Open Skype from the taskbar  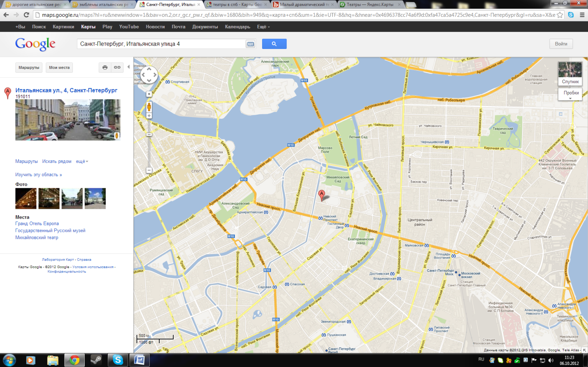(118, 360)
